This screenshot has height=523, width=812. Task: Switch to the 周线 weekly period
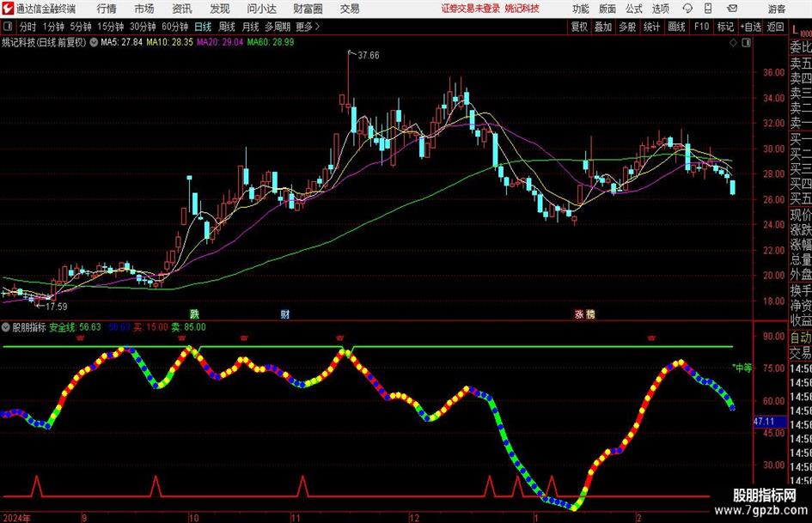click(x=226, y=27)
